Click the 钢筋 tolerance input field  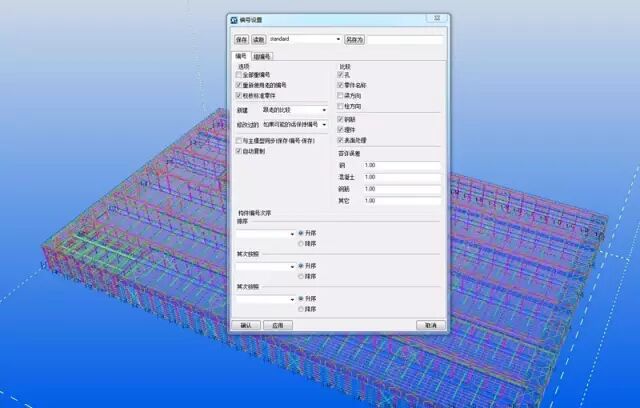click(x=402, y=189)
